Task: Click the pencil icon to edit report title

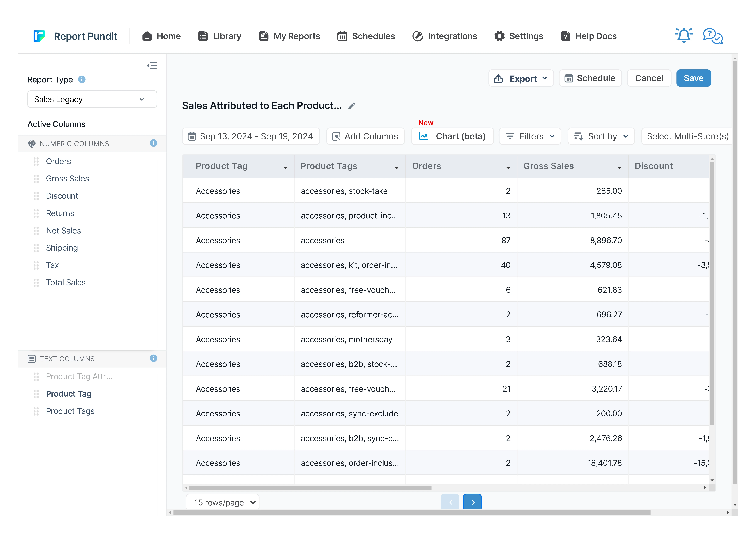Action: click(352, 106)
